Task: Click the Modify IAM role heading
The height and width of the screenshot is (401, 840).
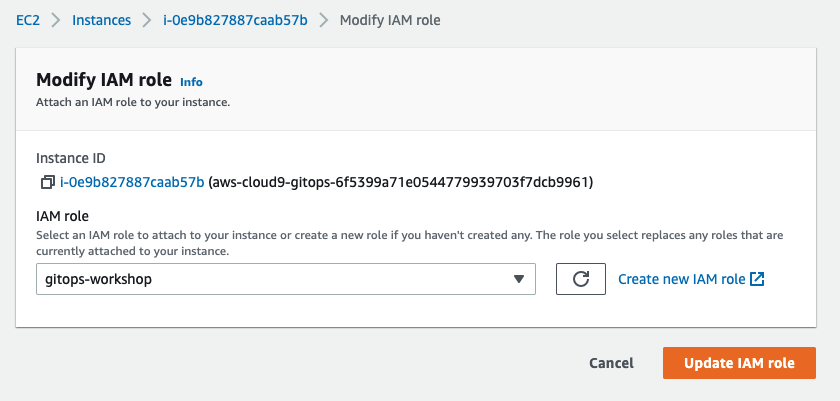Action: [x=104, y=80]
